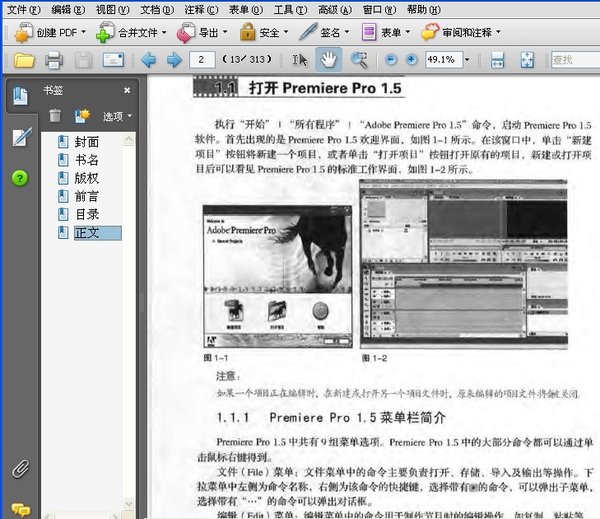Open the 注释 menu
Viewport: 600px width, 519px height.
[x=201, y=9]
